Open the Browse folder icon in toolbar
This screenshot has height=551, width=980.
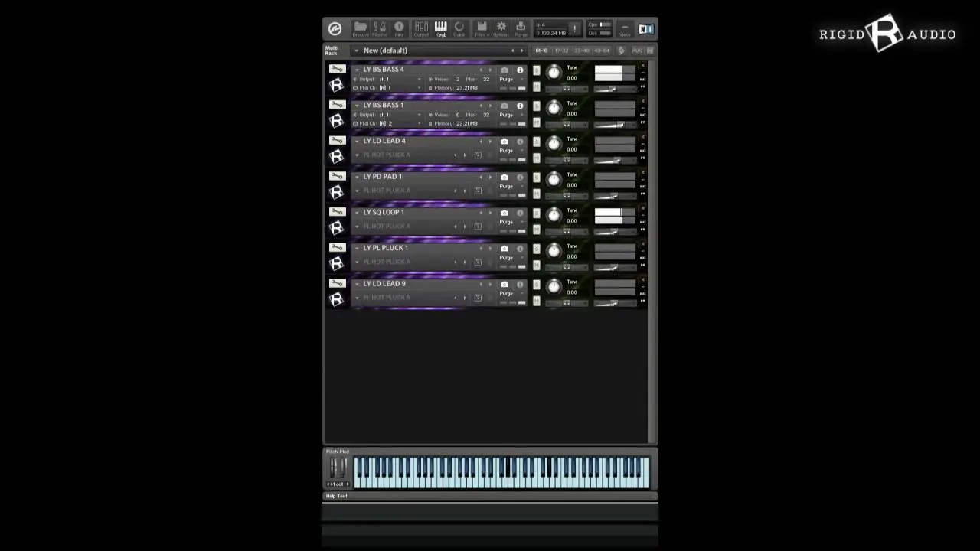(x=360, y=28)
